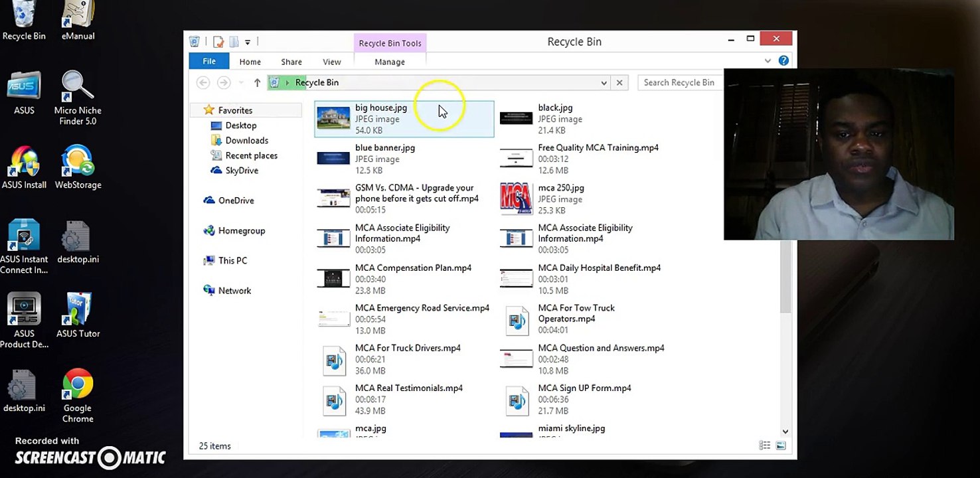This screenshot has width=980, height=478.
Task: Open the explorer help question mark icon
Action: point(783,60)
